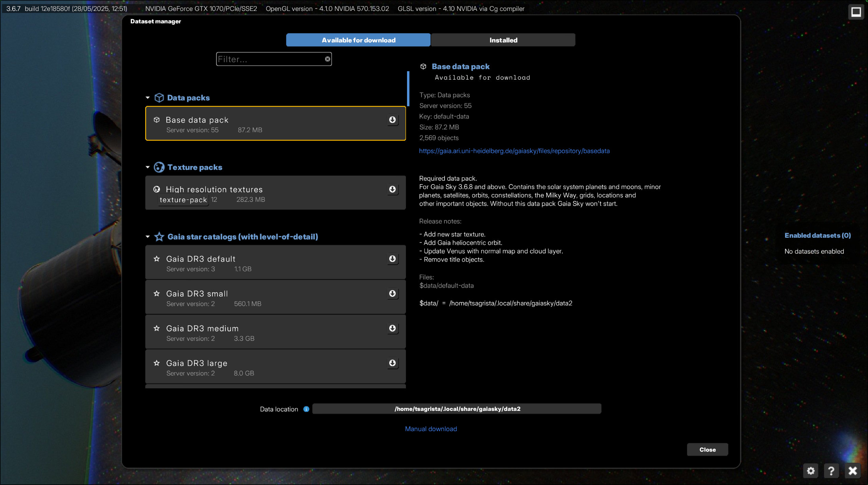Download the Gaia DR3 small catalog
Viewport: 868px width, 485px height.
click(392, 294)
